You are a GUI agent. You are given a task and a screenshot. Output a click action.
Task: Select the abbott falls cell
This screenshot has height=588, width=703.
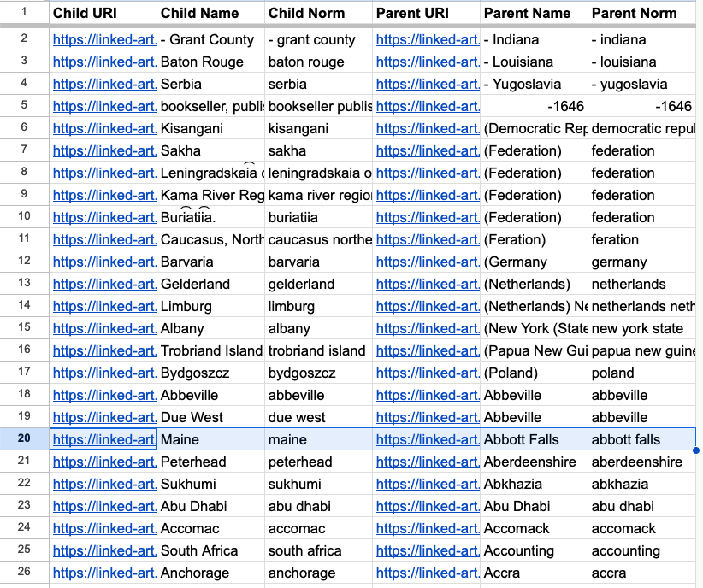coord(641,439)
